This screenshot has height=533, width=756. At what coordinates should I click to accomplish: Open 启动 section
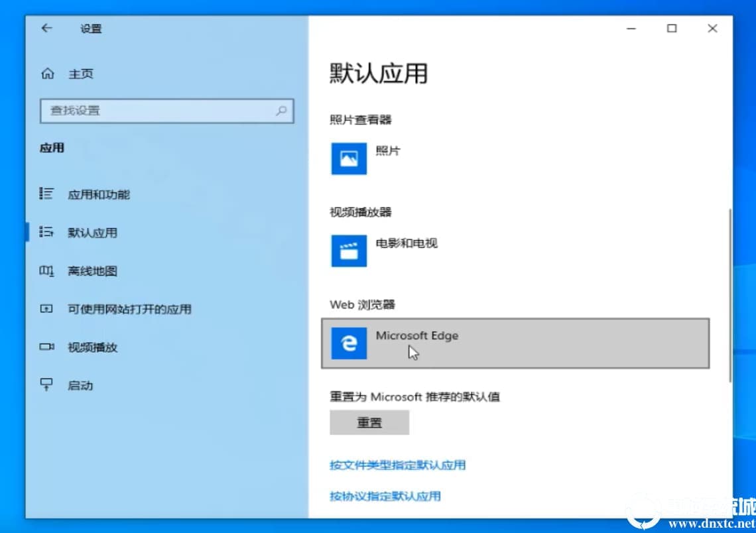point(80,386)
